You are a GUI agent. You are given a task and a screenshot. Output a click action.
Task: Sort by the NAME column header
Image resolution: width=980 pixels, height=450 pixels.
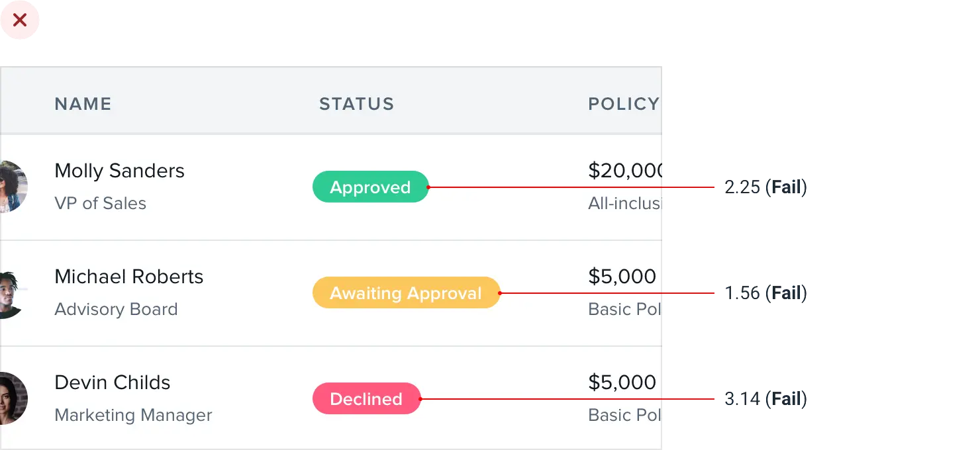pos(83,104)
